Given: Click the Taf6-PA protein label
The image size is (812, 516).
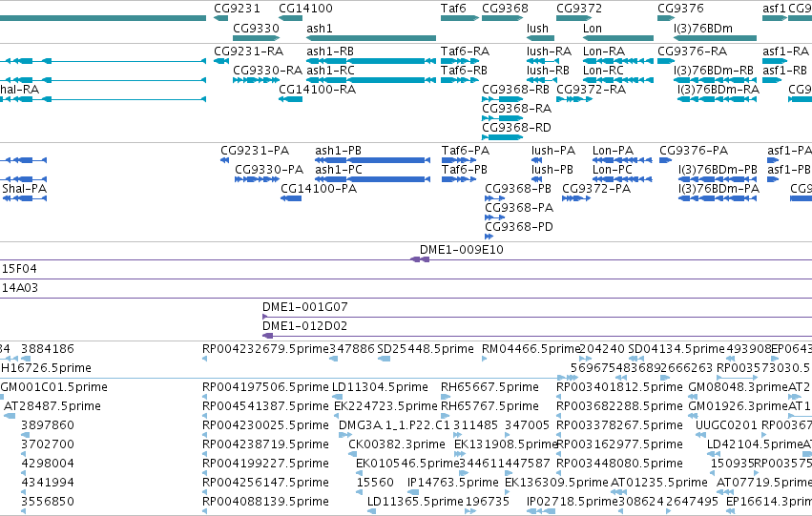Looking at the screenshot, I should [x=466, y=151].
